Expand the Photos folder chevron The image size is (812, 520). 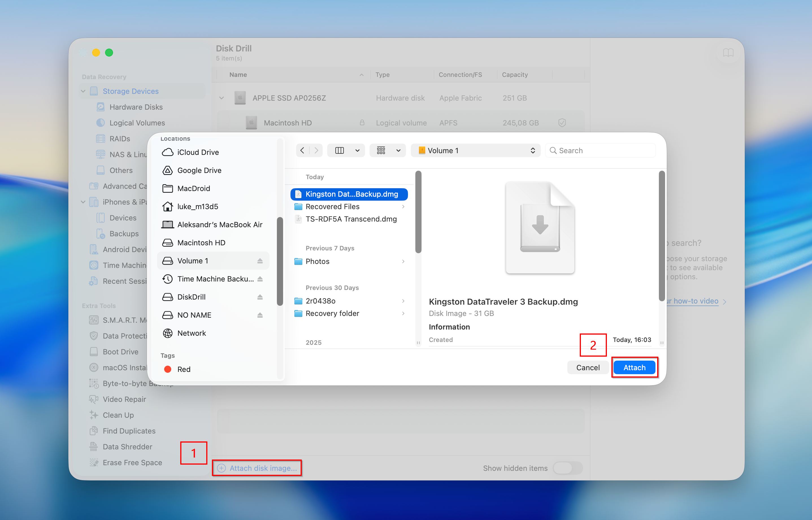[403, 261]
